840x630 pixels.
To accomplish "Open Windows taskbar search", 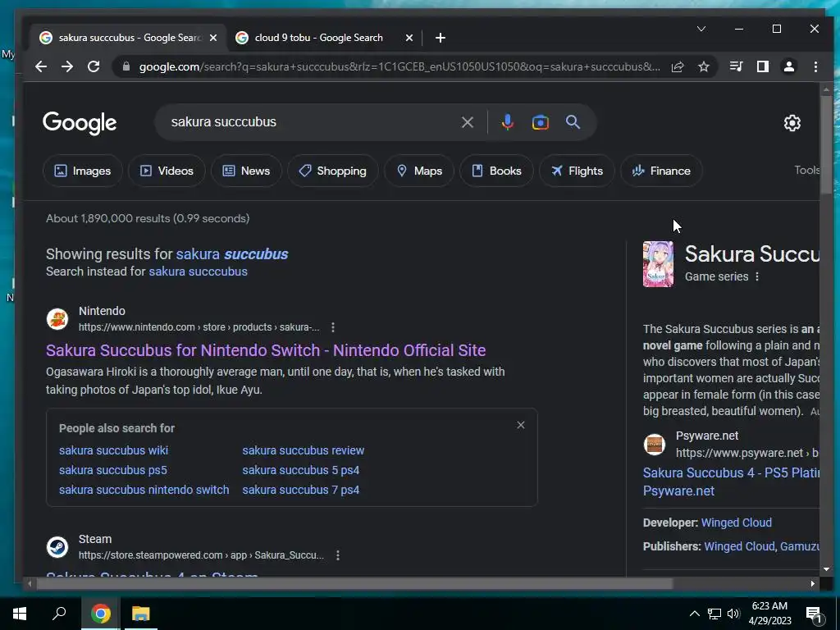I will pos(59,614).
